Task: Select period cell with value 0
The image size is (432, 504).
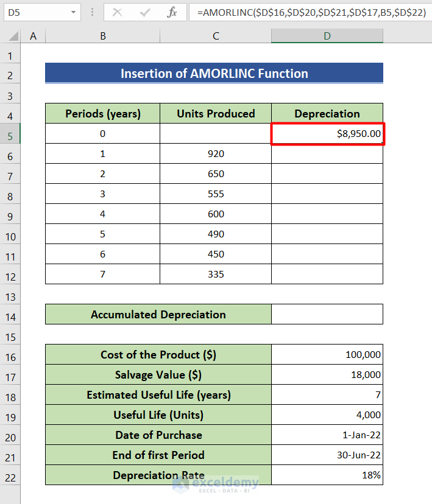Action: point(102,134)
